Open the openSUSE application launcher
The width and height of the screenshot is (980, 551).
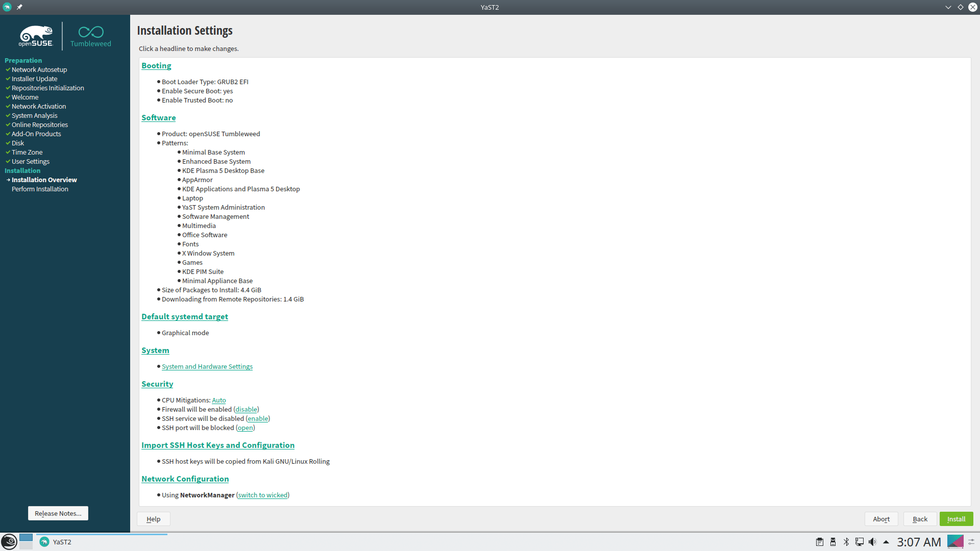(9, 541)
